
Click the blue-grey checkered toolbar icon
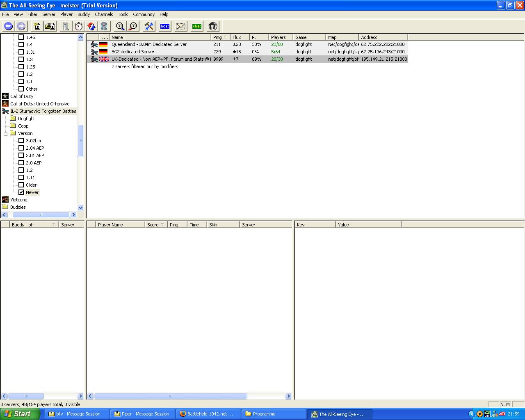[105, 26]
